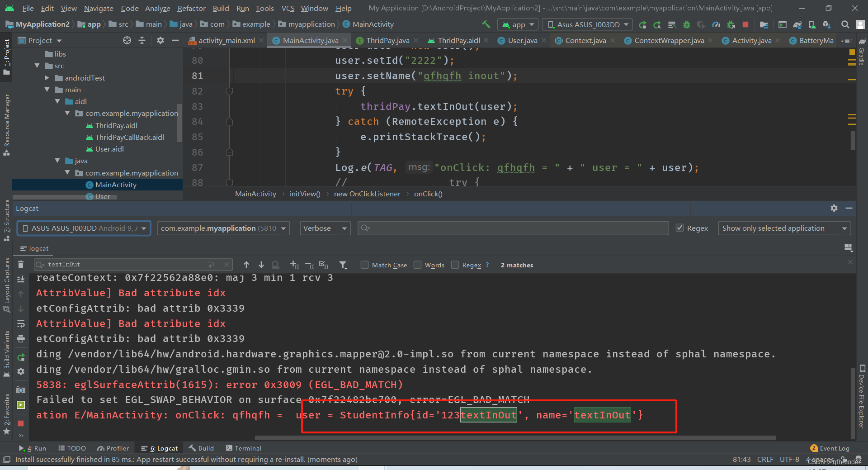Viewport: 868px width, 470px height.
Task: Open the TODO tool window button
Action: coord(72,448)
